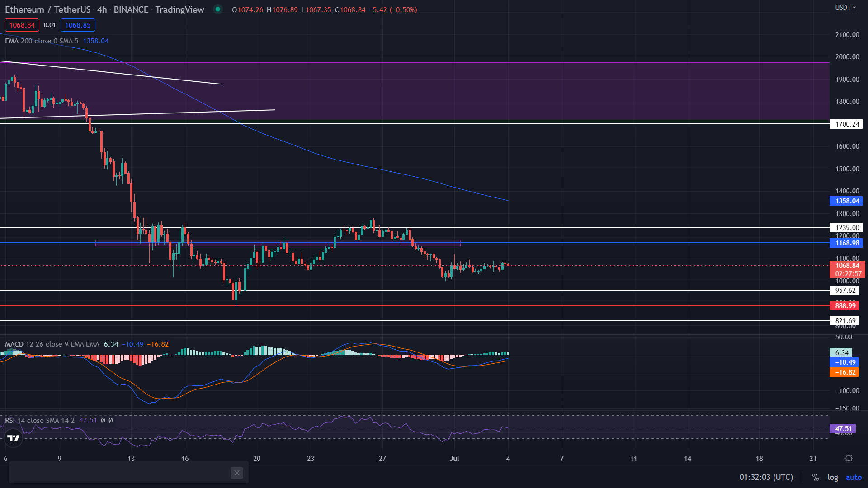Viewport: 868px width, 488px height.
Task: Open chart settings gear icon
Action: [x=849, y=458]
